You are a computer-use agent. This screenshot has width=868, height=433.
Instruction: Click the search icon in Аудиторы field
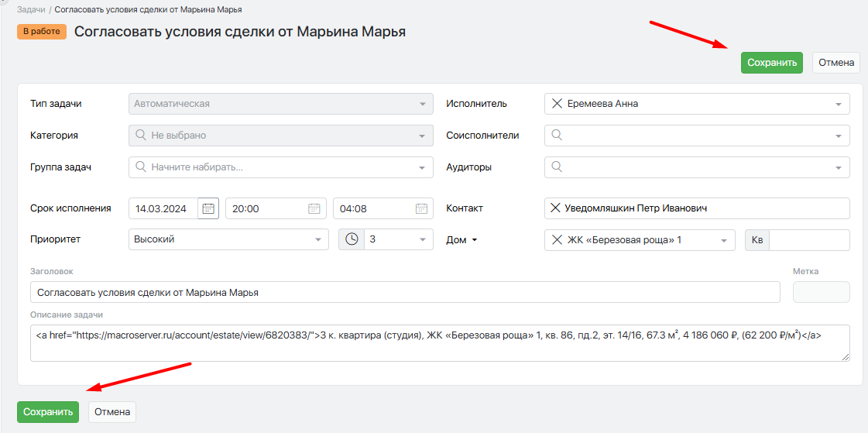556,167
